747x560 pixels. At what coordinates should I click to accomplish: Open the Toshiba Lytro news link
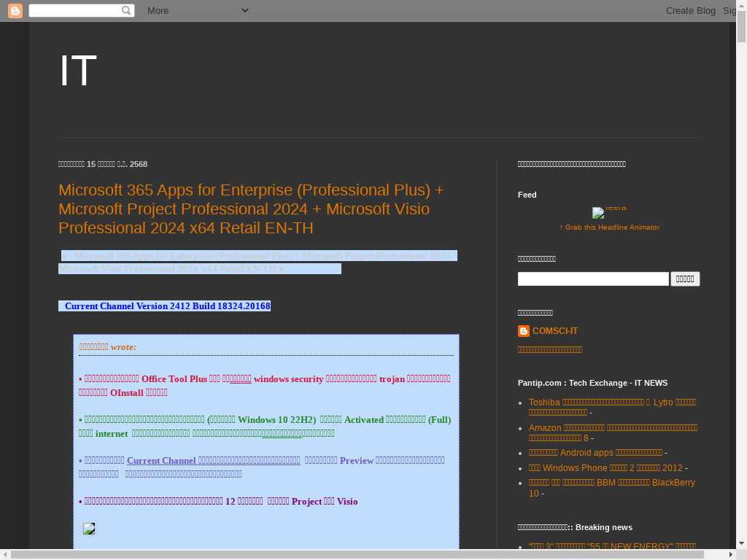(x=612, y=407)
